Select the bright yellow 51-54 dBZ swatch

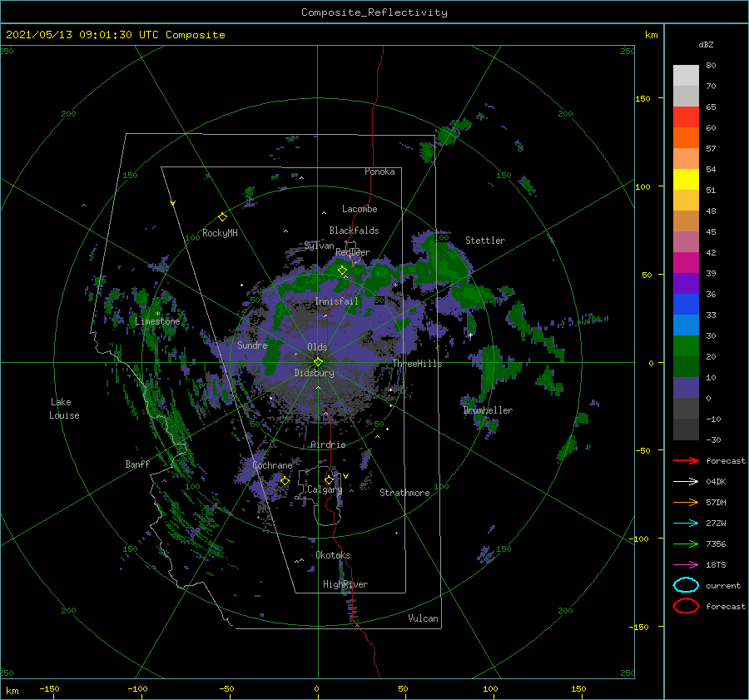[x=686, y=180]
